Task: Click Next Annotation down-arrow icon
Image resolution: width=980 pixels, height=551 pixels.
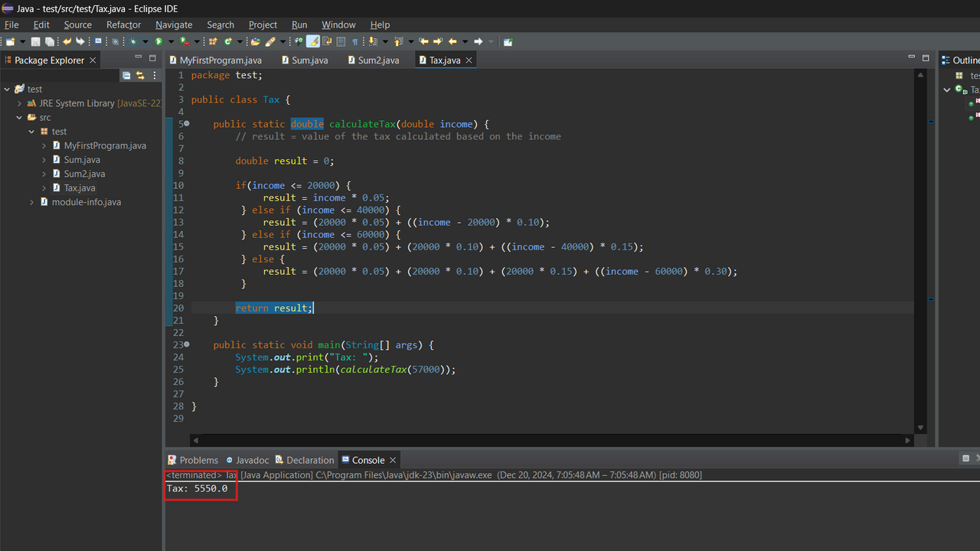Action: (371, 41)
